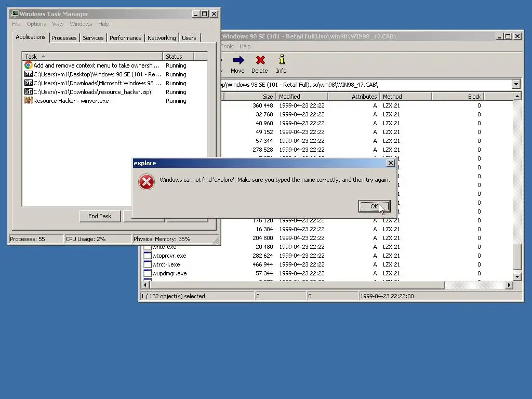Screen dimensions: 532x399
Task: Click the down arrow of the file list scrollbar
Action: tap(517, 276)
